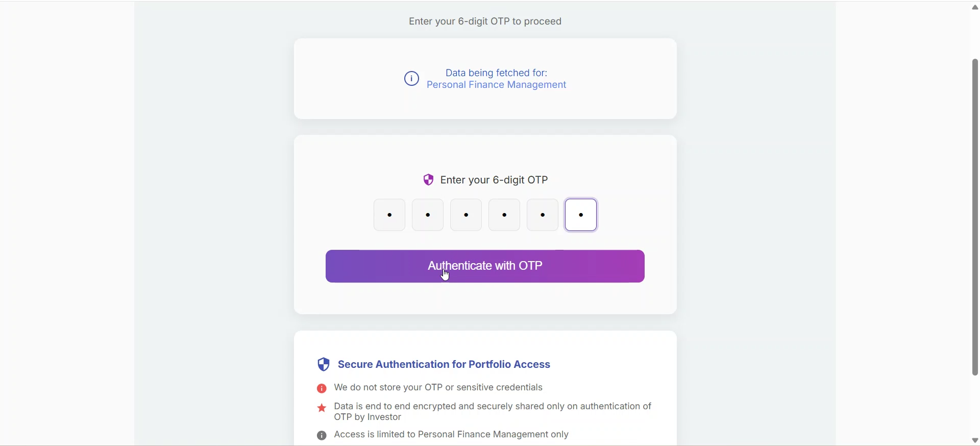Click the "Secure Authentication for Portfolio Access" heading
The width and height of the screenshot is (980, 446).
click(x=444, y=364)
